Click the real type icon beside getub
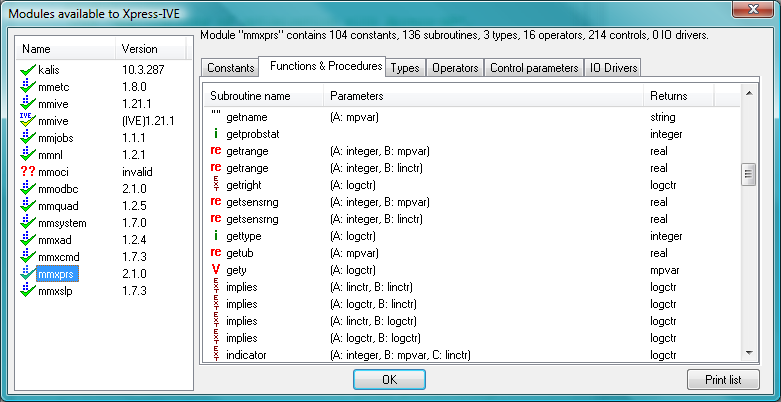 tap(215, 253)
